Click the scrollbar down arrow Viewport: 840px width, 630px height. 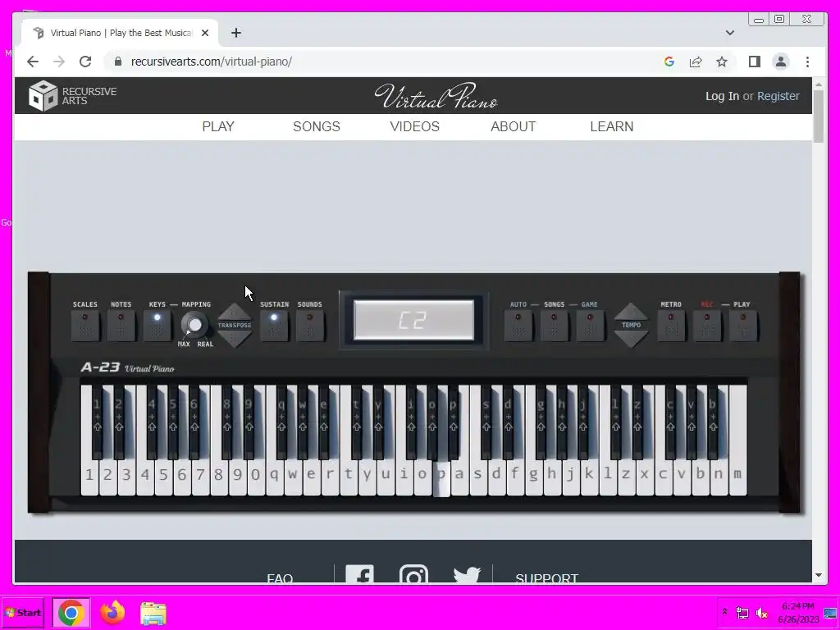(x=818, y=575)
